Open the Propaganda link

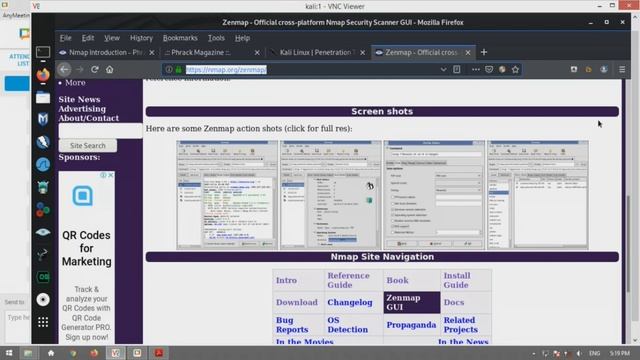[411, 325]
